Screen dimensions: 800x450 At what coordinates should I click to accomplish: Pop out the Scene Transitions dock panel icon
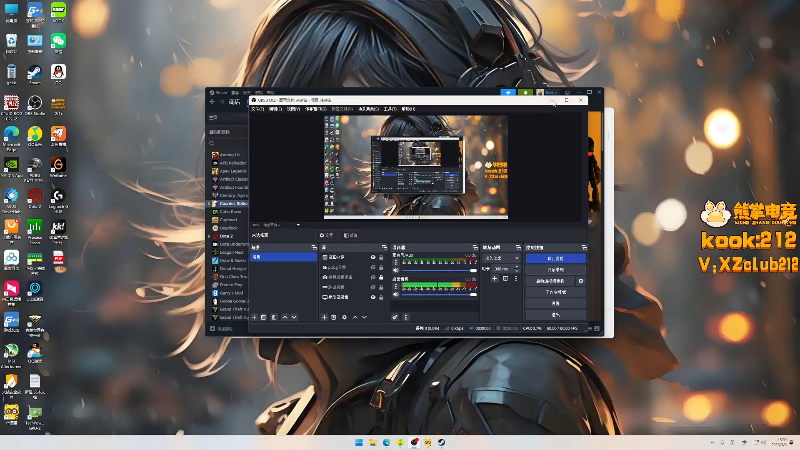(x=518, y=247)
